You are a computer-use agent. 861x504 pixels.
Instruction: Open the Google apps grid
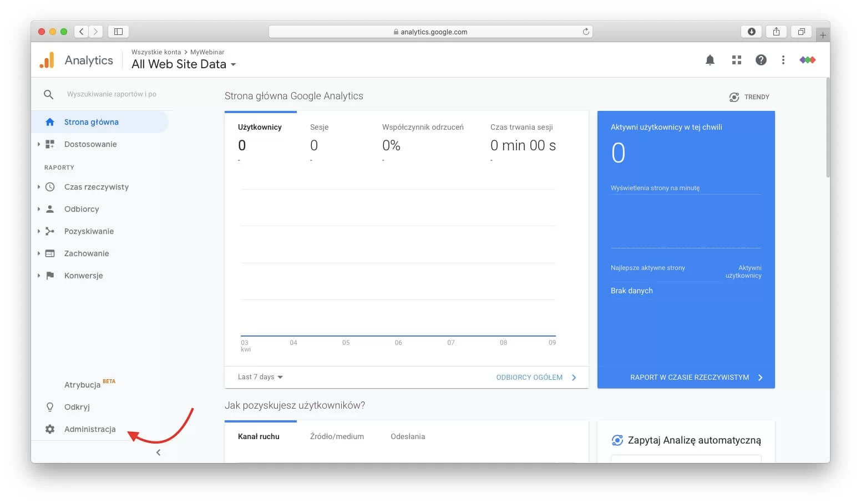pos(736,60)
